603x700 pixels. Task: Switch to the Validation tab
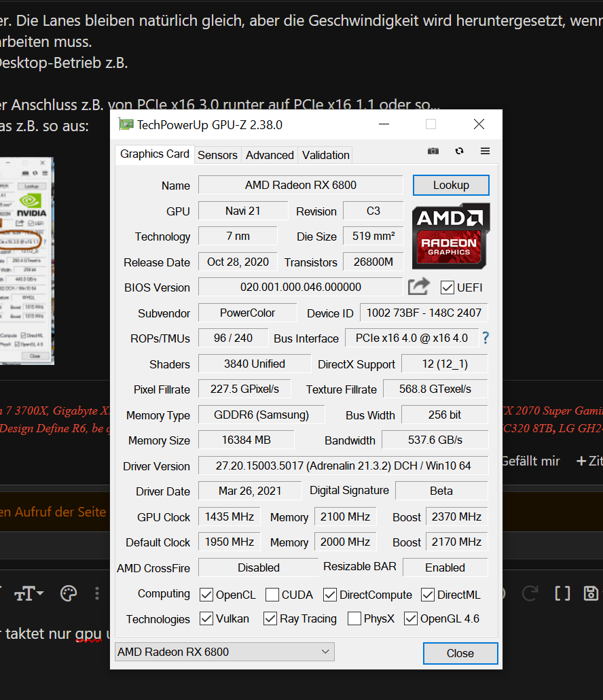pyautogui.click(x=325, y=155)
